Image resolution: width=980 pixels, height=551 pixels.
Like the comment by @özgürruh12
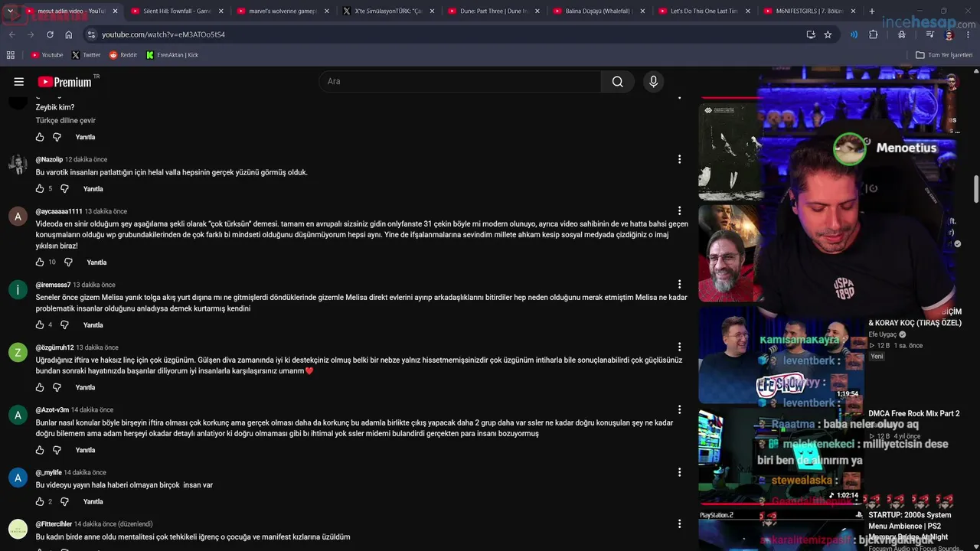(40, 388)
